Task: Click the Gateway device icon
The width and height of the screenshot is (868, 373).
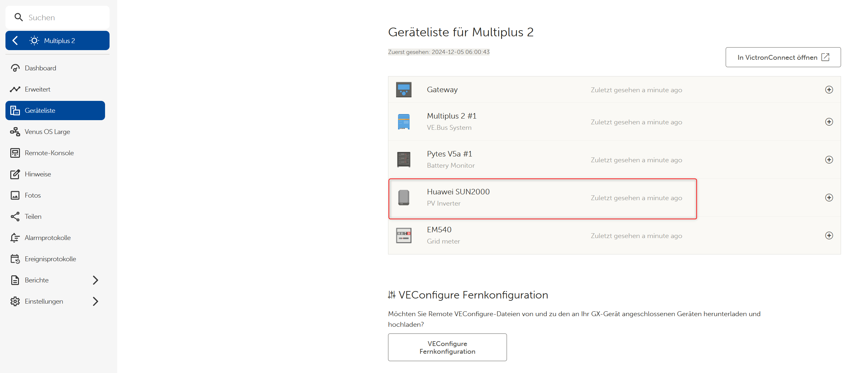Action: (403, 90)
